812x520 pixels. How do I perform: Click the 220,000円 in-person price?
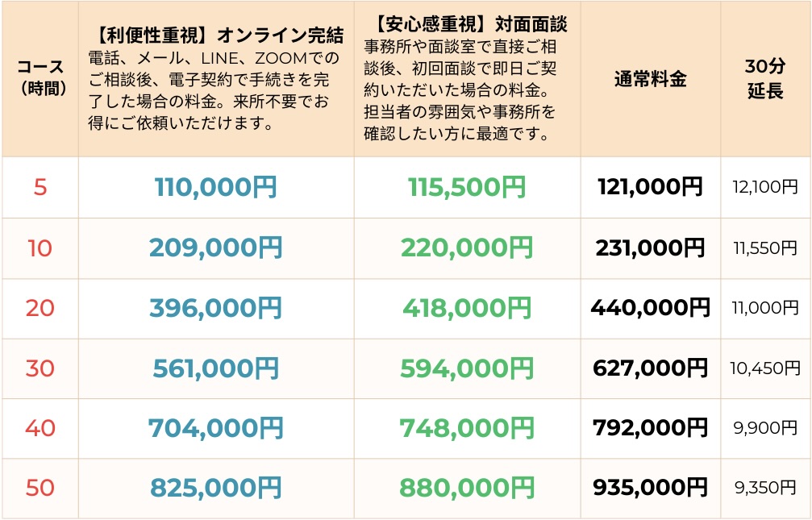pos(467,248)
